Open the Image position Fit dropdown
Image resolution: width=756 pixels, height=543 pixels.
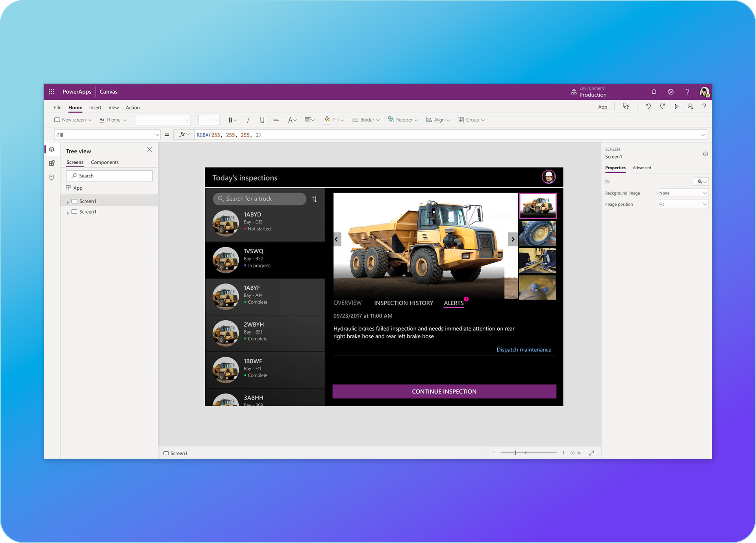683,204
